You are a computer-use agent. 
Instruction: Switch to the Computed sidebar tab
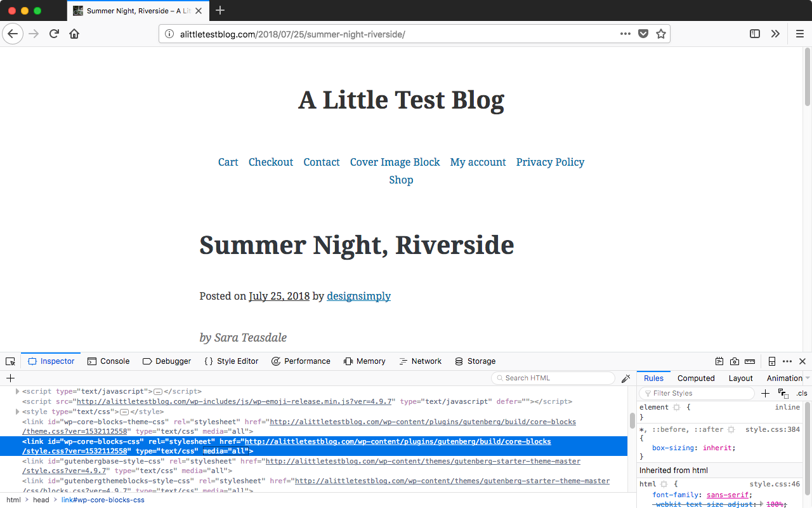click(696, 378)
